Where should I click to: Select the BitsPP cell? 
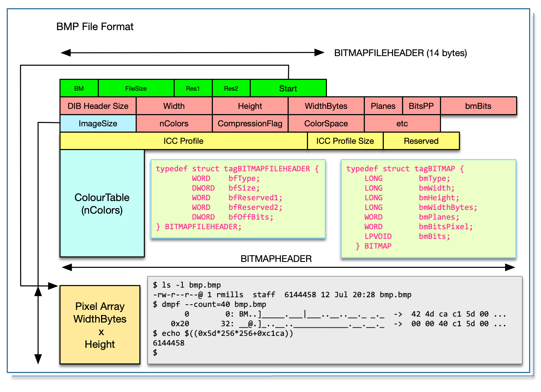(x=421, y=106)
